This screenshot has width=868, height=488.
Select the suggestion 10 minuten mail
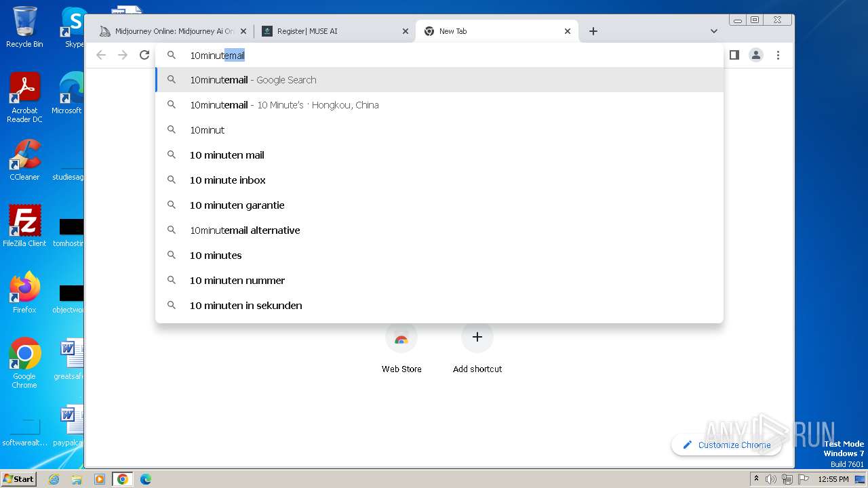click(439, 155)
